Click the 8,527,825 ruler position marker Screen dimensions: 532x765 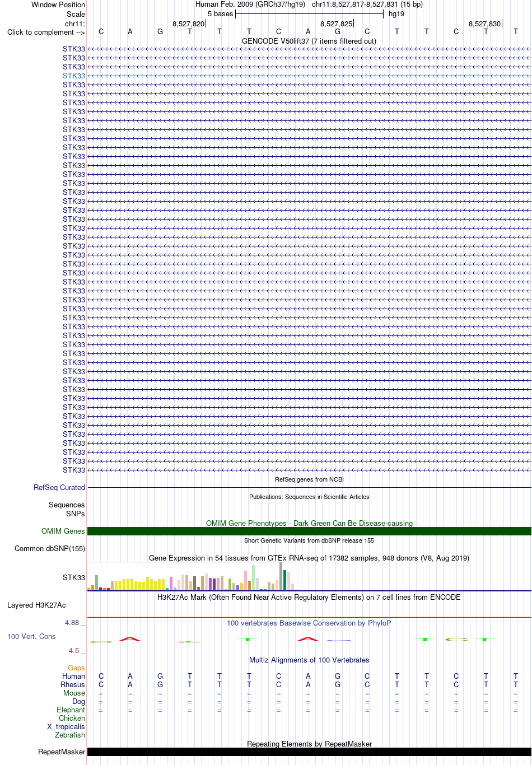[337, 24]
